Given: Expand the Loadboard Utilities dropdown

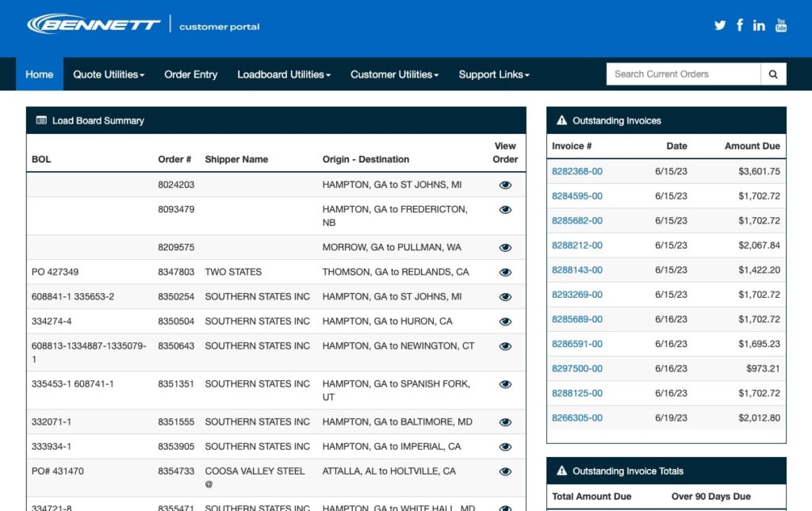Looking at the screenshot, I should (x=284, y=74).
